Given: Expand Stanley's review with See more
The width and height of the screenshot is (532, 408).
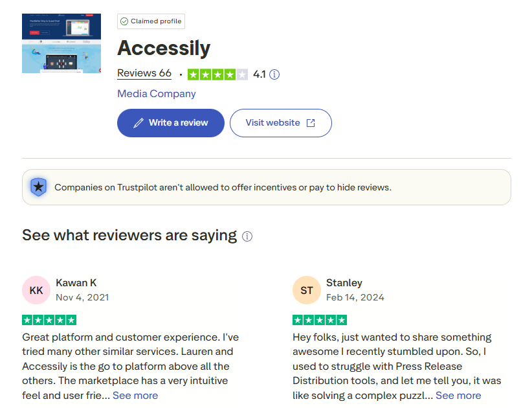Looking at the screenshot, I should tap(458, 395).
